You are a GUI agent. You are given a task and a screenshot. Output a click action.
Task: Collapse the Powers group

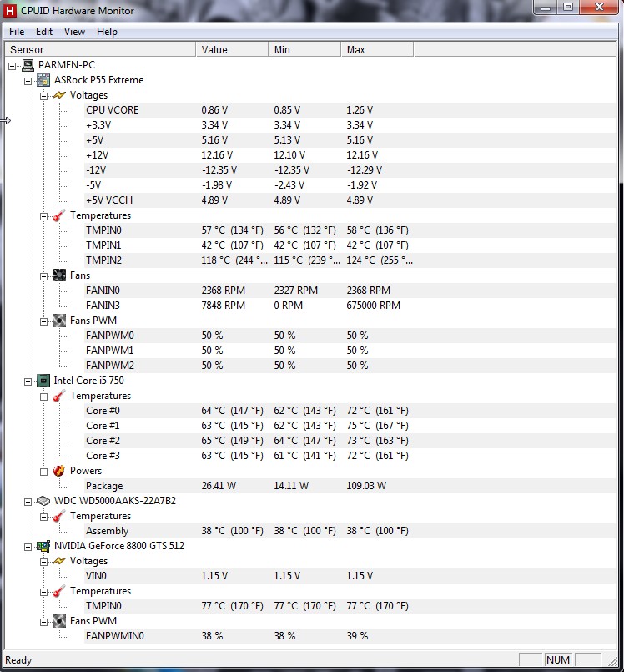pos(43,472)
